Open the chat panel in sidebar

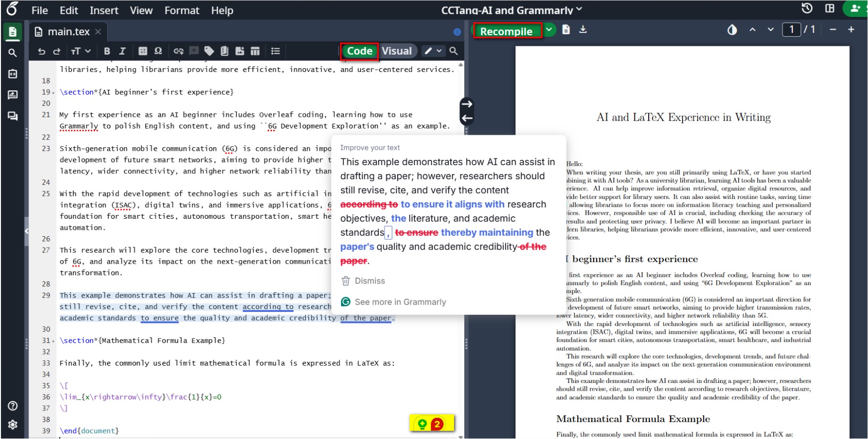coord(13,116)
